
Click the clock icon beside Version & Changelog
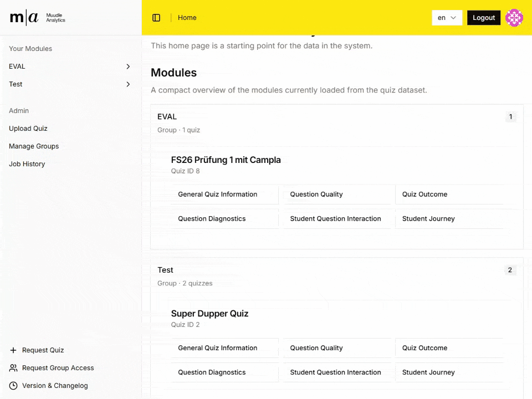coord(13,386)
